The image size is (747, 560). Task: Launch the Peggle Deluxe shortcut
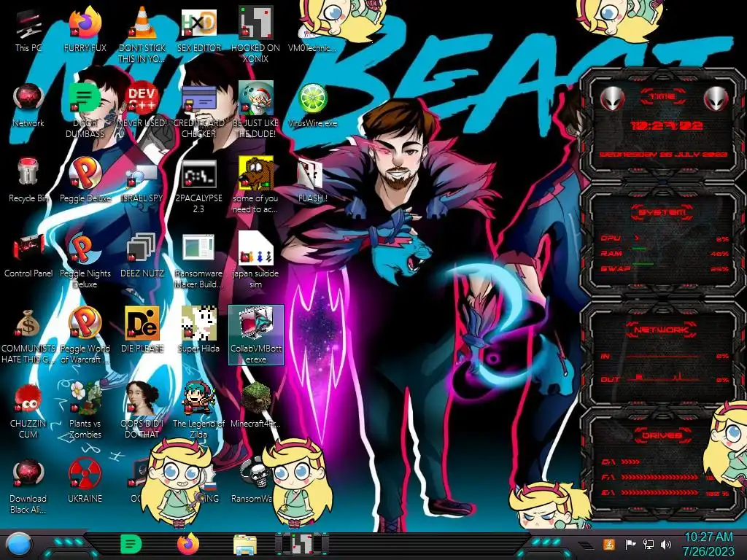click(85, 180)
